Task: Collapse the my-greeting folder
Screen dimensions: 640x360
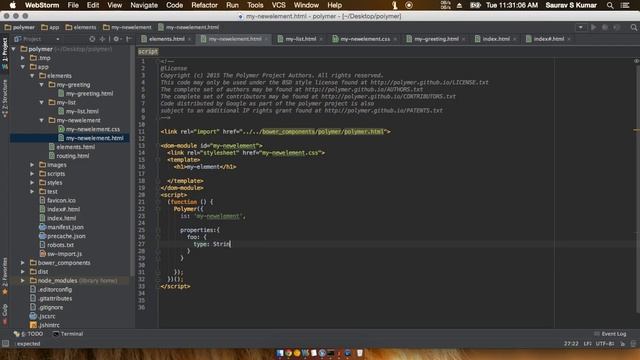Action: point(42,85)
